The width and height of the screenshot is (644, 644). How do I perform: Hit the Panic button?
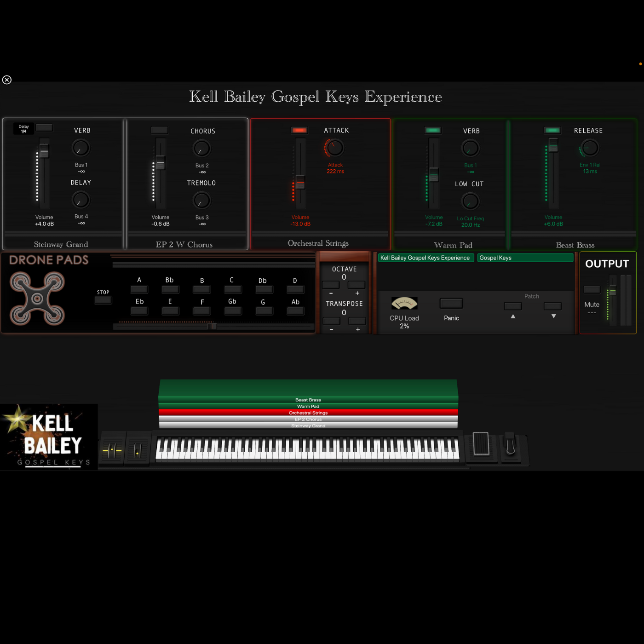[451, 304]
